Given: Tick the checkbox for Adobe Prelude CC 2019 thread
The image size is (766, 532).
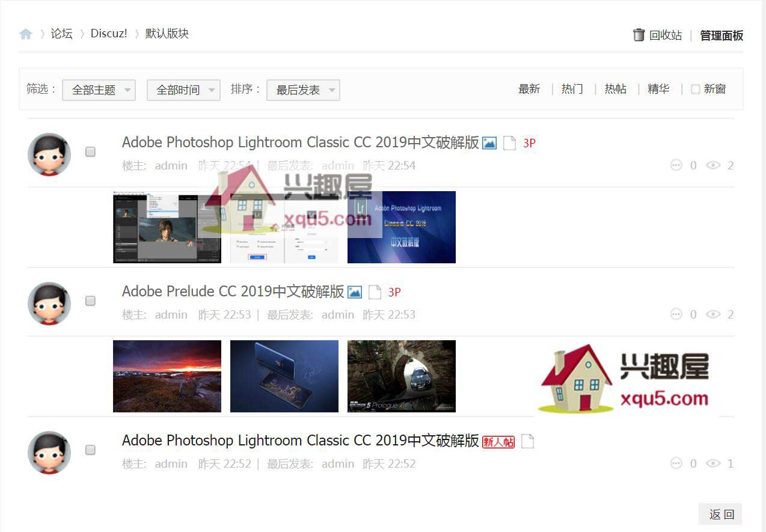Looking at the screenshot, I should coord(90,301).
